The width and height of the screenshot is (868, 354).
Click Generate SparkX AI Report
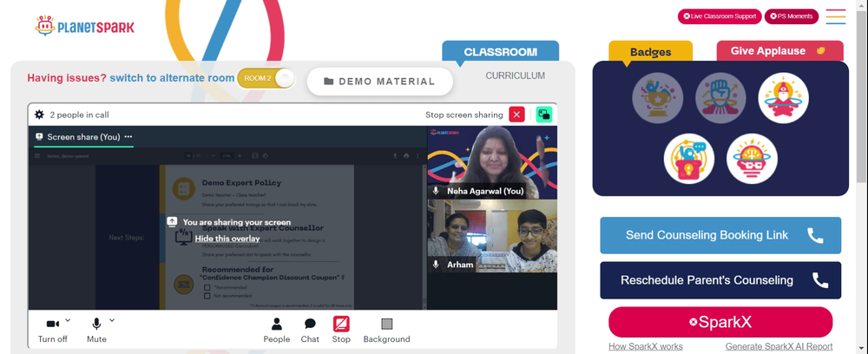[779, 346]
